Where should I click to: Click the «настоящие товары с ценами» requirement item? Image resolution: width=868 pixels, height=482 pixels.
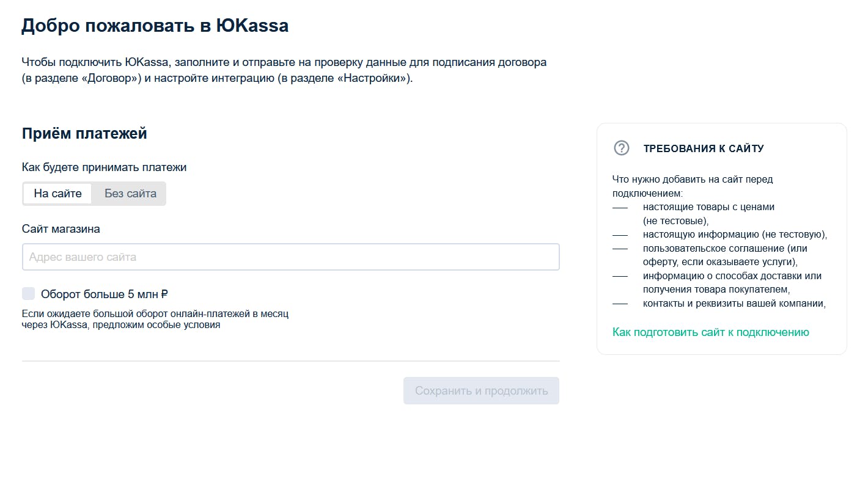708,214
